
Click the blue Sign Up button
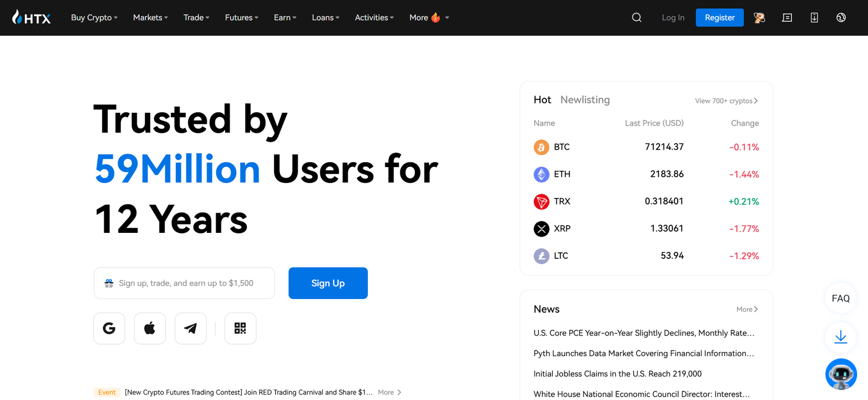(x=328, y=283)
